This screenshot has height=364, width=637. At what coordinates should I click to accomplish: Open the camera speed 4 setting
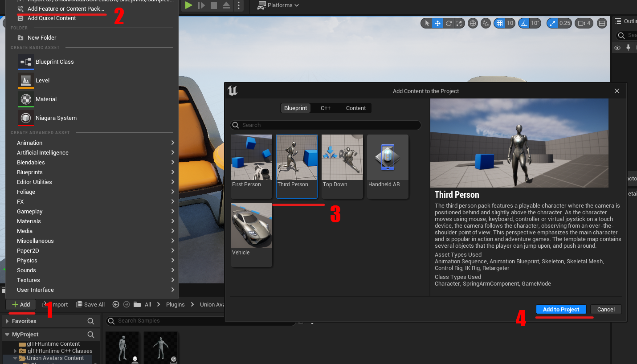click(584, 23)
